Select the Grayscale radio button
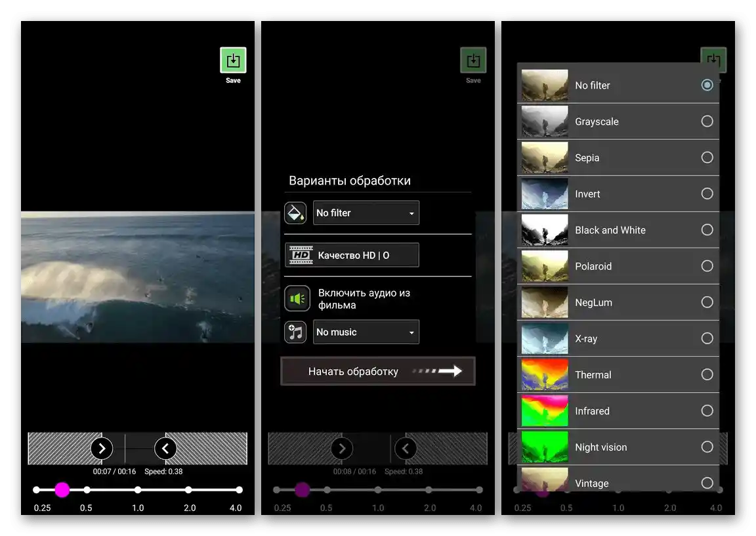The width and height of the screenshot is (756, 536). pyautogui.click(x=707, y=121)
